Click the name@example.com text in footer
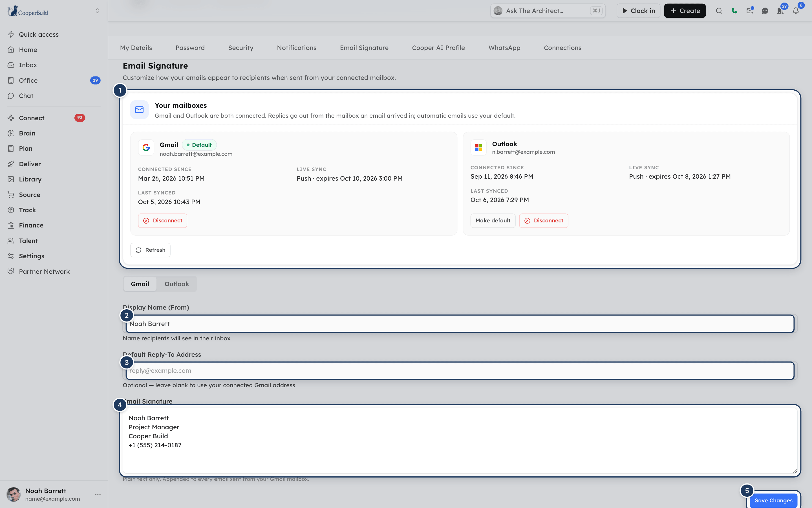Image resolution: width=812 pixels, height=508 pixels. coord(52,499)
